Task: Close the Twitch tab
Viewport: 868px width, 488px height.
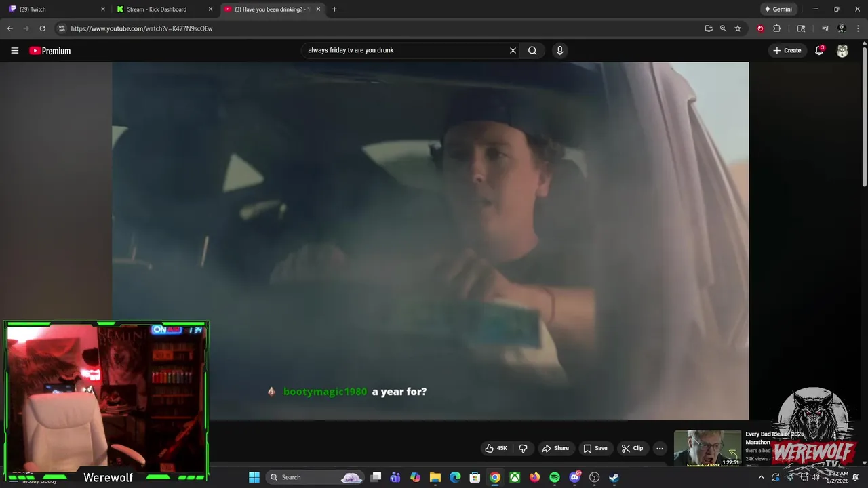Action: pos(103,9)
